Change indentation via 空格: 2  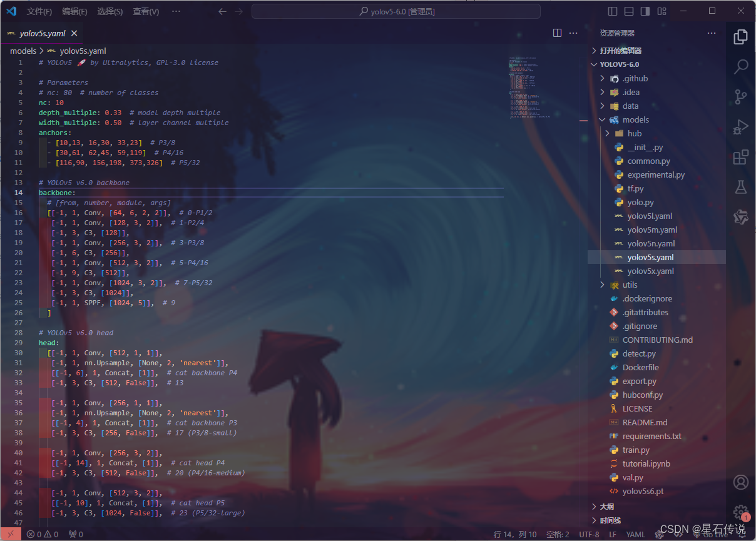[x=558, y=534]
